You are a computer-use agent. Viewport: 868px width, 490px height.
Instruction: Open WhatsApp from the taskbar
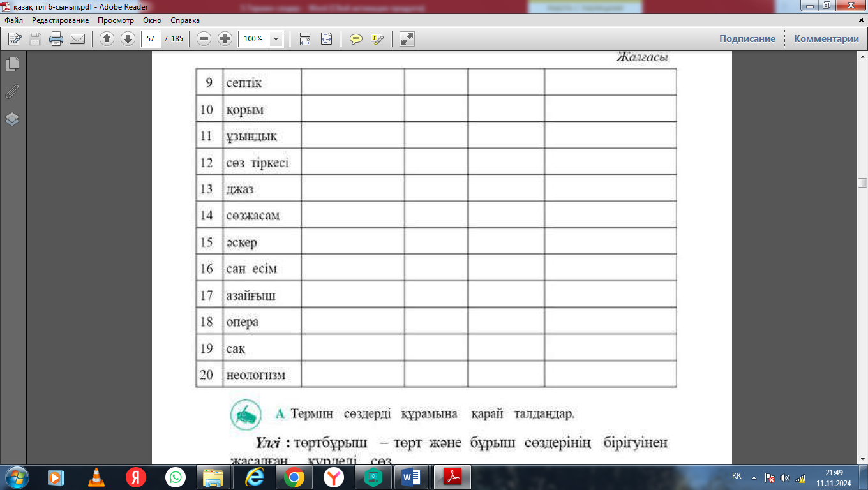click(x=176, y=477)
